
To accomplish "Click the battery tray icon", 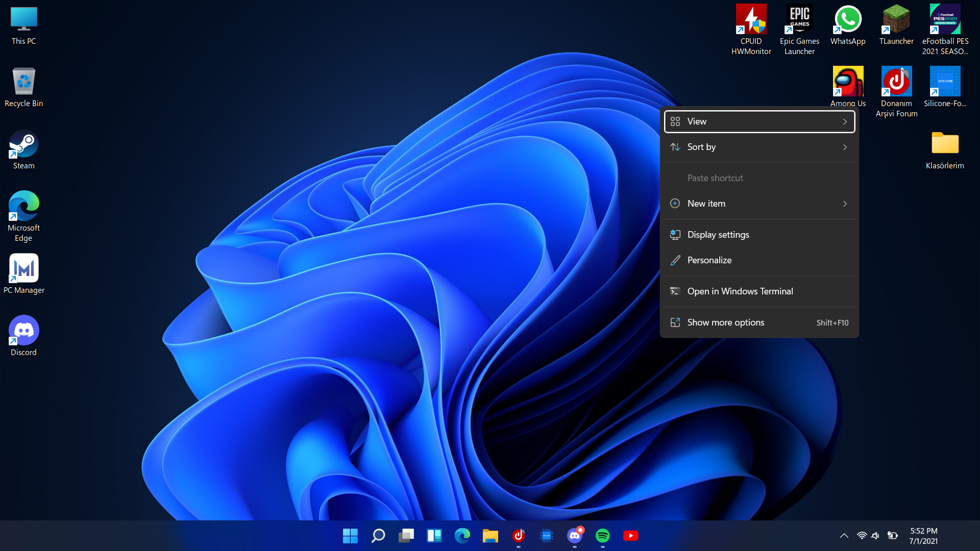I will (893, 536).
